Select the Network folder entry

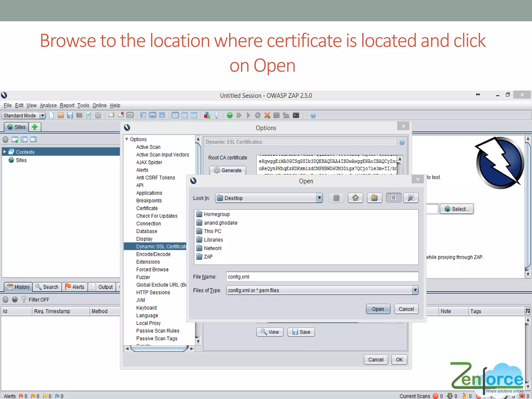209,248
